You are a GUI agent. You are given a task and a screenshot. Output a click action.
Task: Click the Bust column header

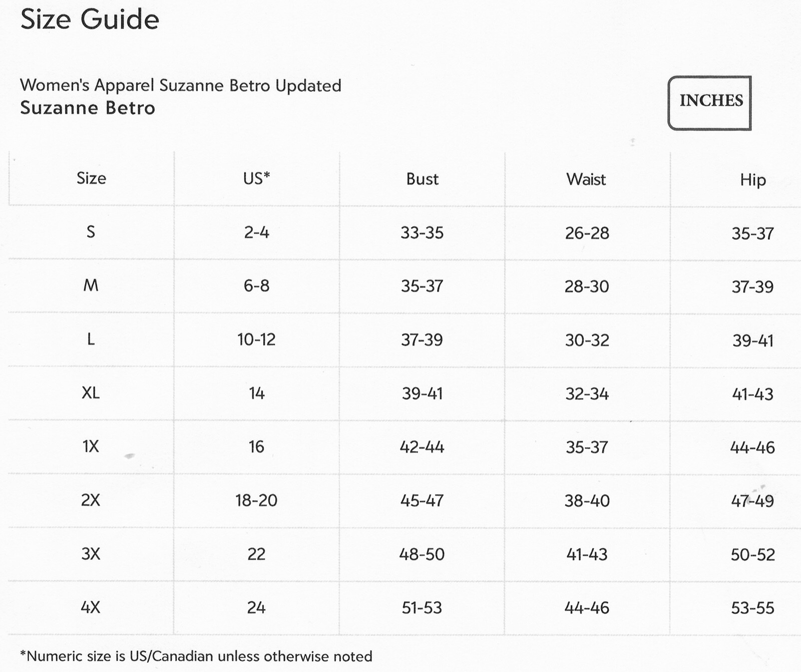422,179
